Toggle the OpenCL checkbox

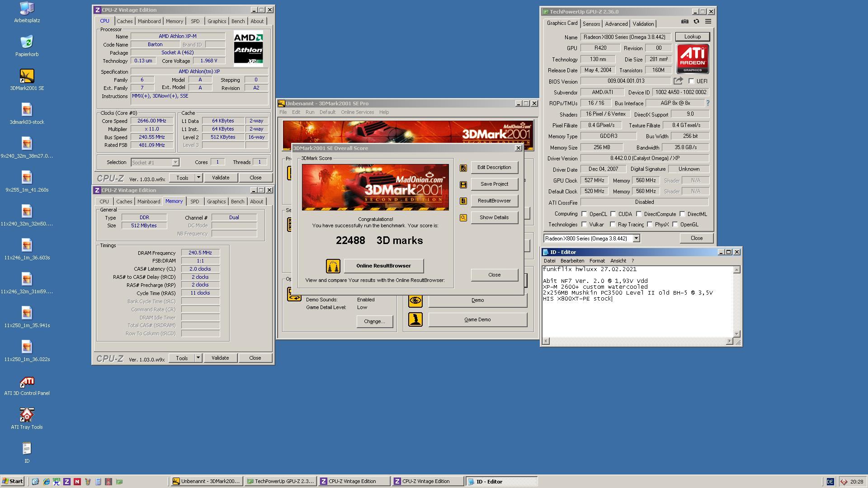[584, 214]
